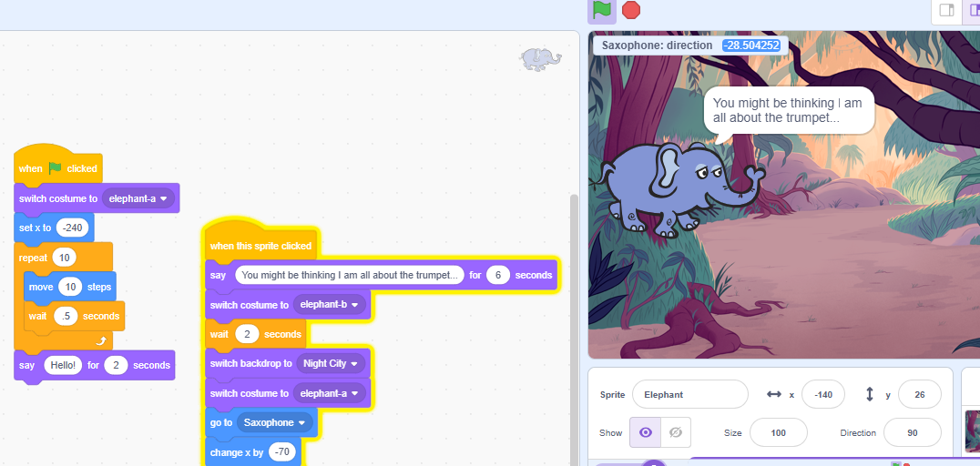
Task: Edit the sprite x position field
Action: coord(822,394)
